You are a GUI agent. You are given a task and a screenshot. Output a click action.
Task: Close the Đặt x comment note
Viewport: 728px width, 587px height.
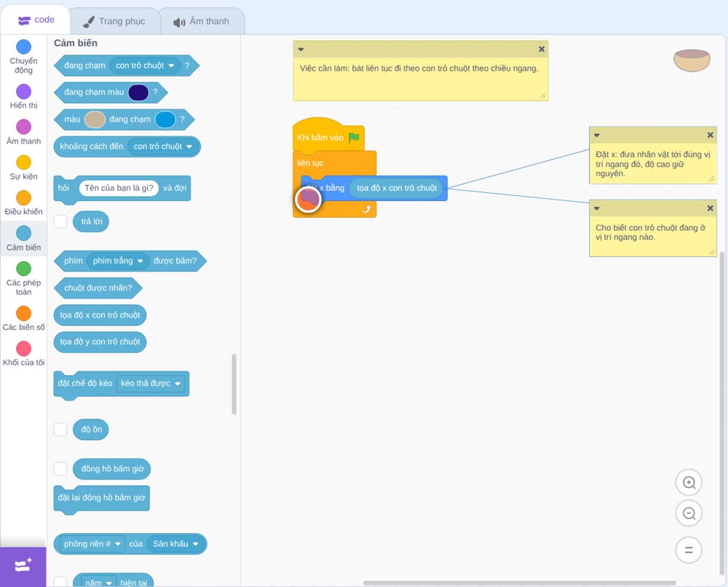[710, 135]
